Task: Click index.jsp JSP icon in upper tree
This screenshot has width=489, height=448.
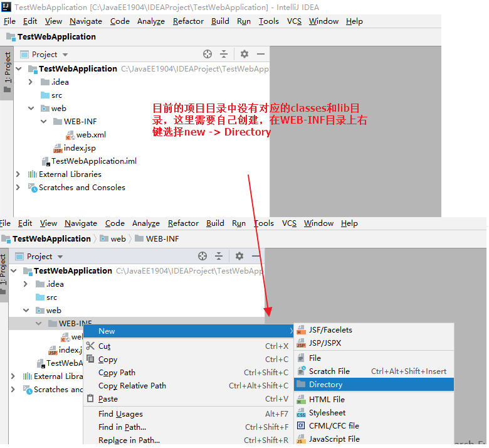Action: [x=58, y=148]
